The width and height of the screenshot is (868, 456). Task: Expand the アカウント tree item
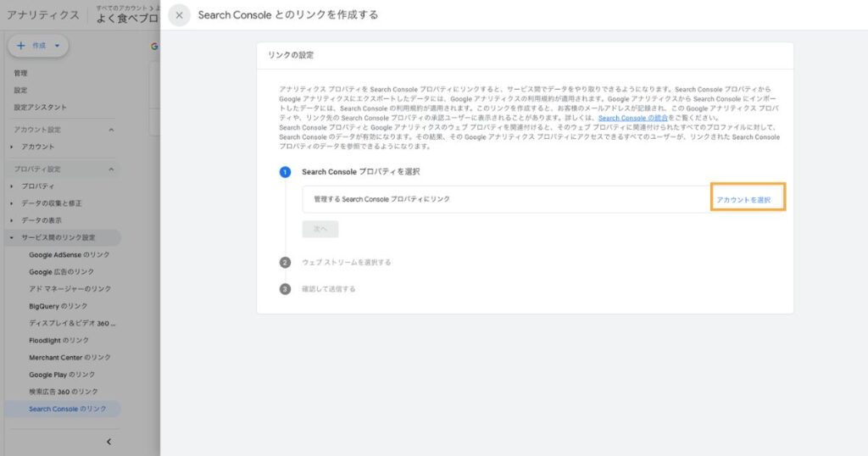tap(12, 147)
